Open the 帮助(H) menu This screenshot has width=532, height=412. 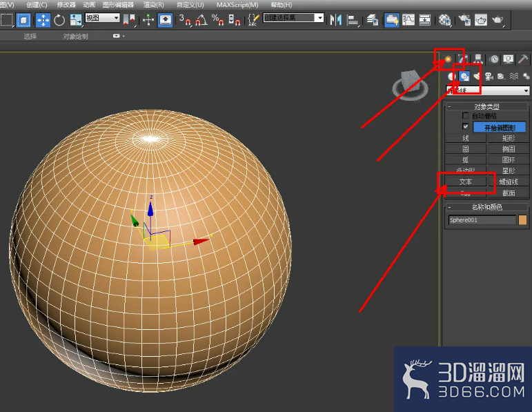(x=282, y=5)
